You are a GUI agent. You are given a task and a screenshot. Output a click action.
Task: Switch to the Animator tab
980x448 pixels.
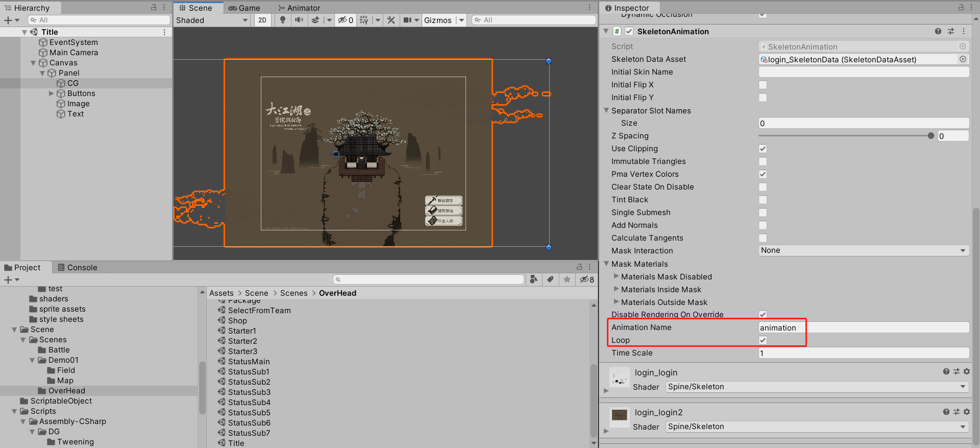click(299, 8)
